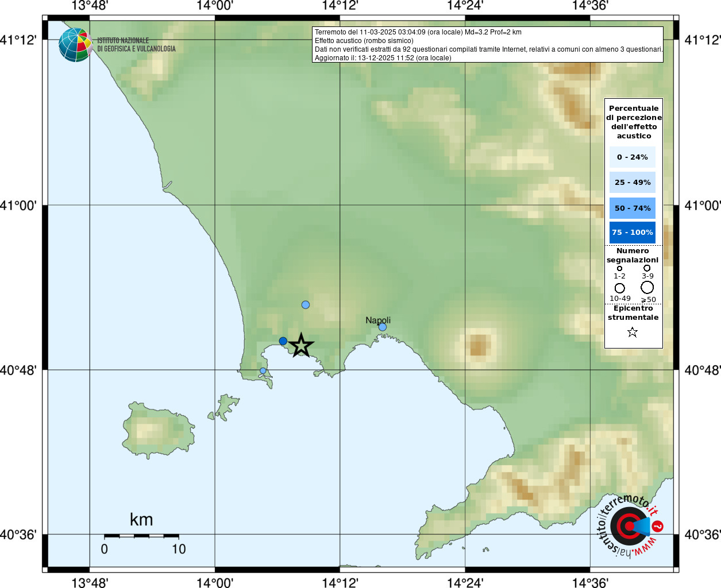Click the haisentitoilterremoto.it target logo

[x=630, y=525]
